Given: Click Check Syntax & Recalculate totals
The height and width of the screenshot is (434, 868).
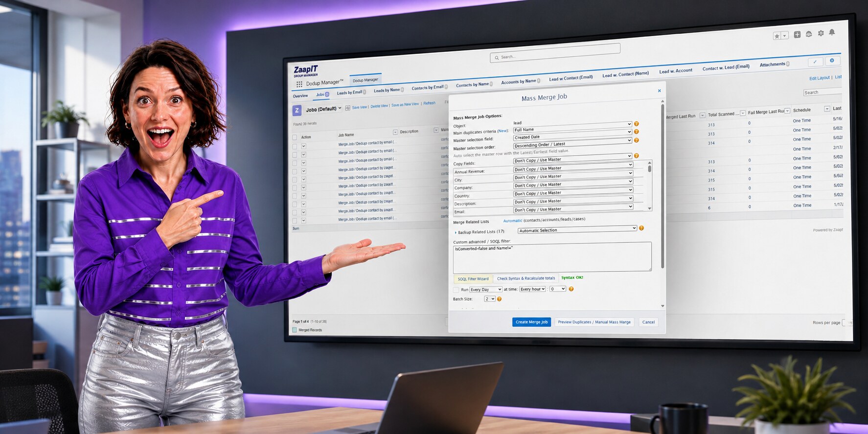Looking at the screenshot, I should (x=526, y=278).
